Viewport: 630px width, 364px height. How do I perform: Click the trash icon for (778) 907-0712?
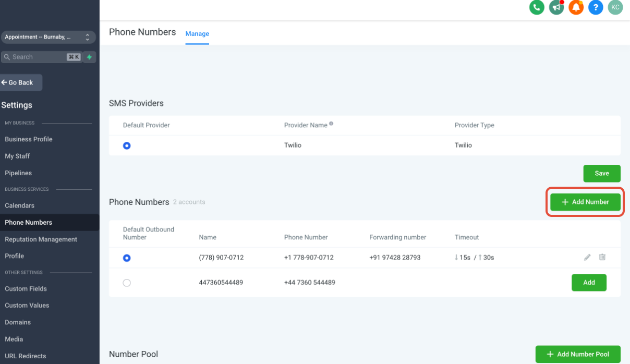(x=602, y=257)
